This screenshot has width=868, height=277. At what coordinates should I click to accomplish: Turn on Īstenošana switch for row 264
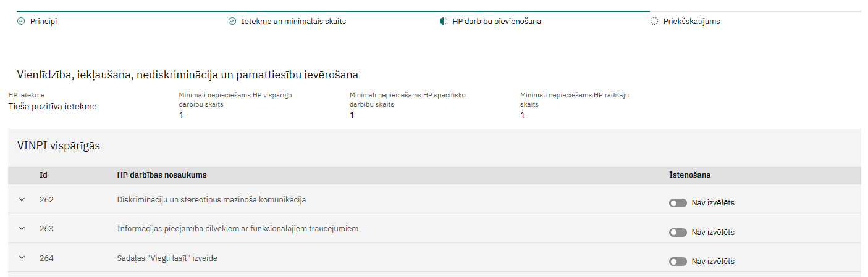(678, 262)
